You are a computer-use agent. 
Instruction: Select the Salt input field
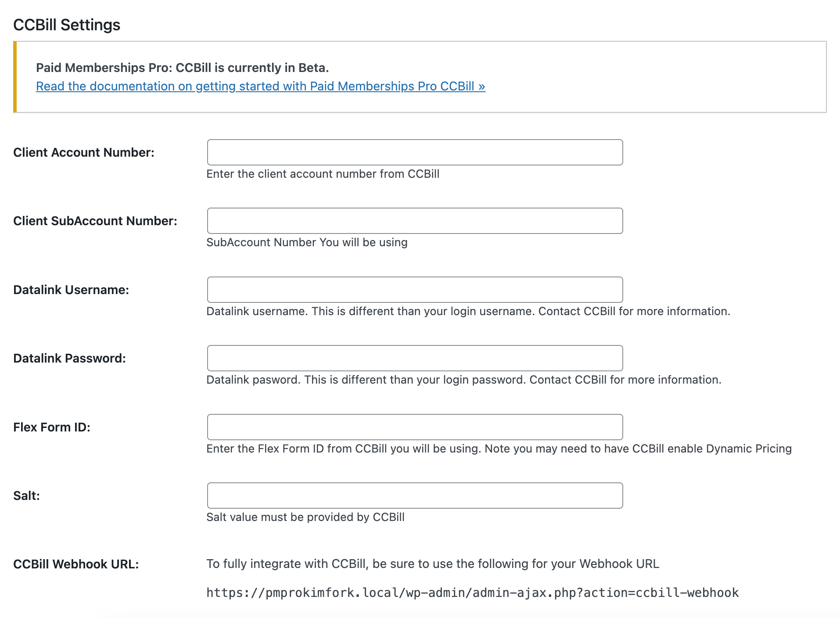[x=415, y=496]
